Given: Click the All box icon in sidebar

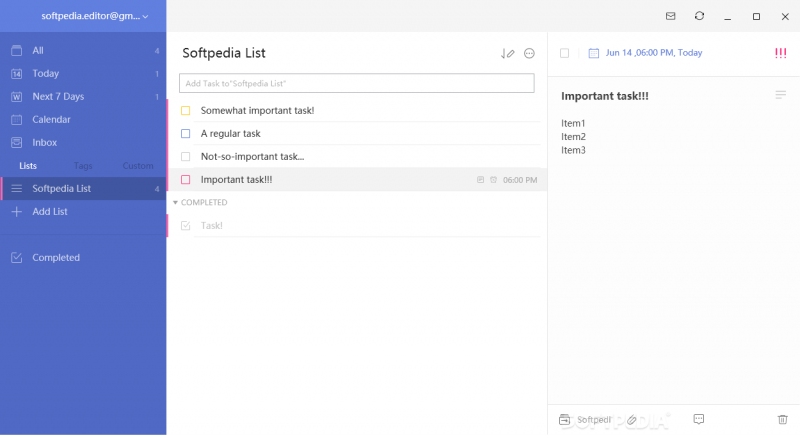Looking at the screenshot, I should (x=16, y=51).
